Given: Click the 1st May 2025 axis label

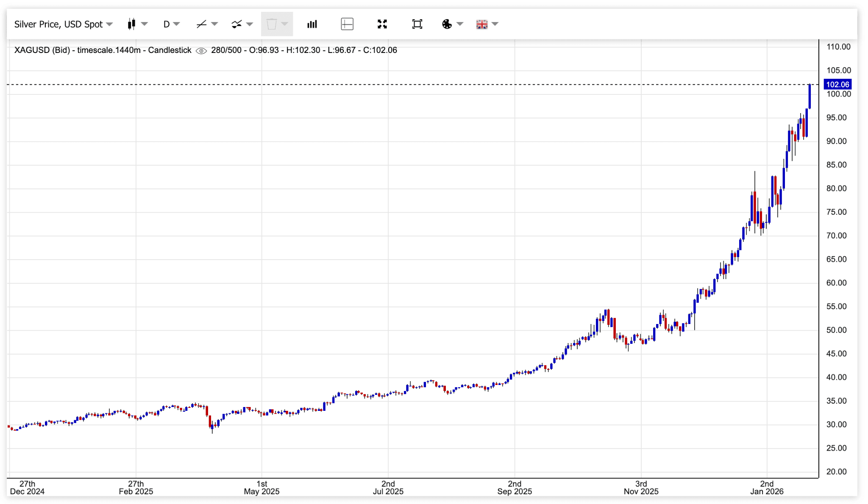Looking at the screenshot, I should 262,487.
